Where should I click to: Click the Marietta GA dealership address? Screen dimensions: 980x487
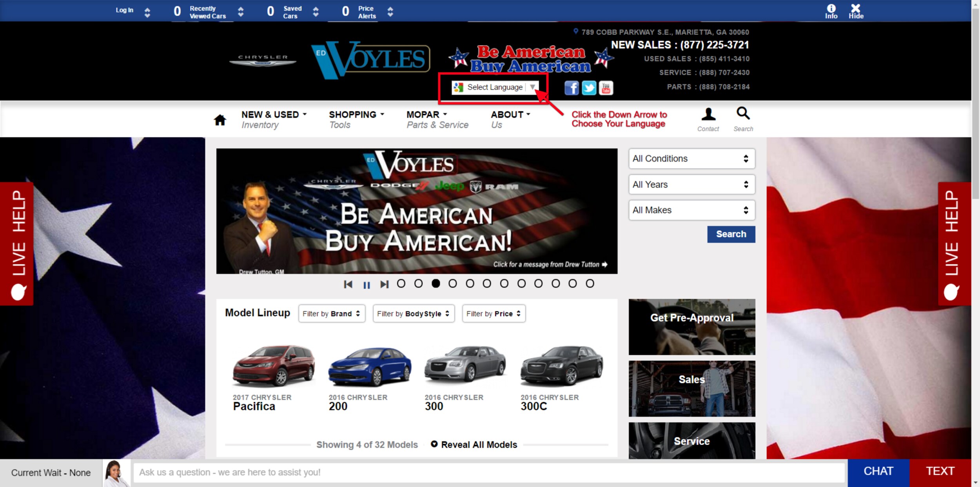point(665,32)
